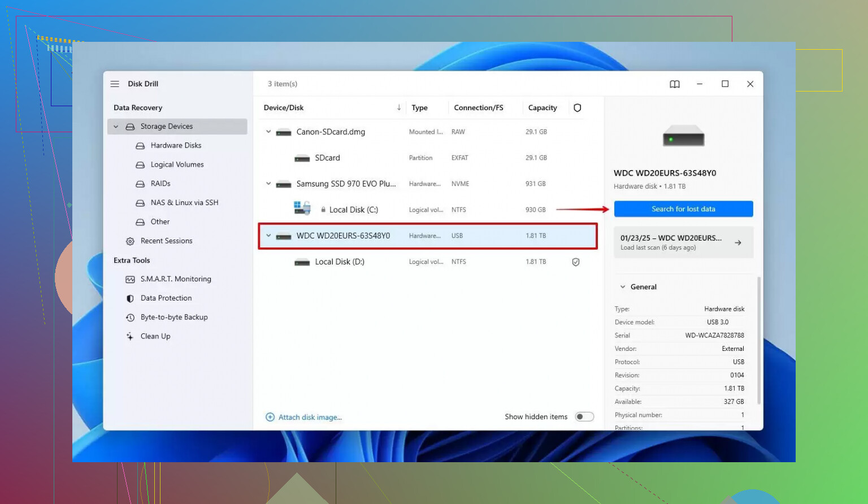Image resolution: width=868 pixels, height=504 pixels.
Task: Click the protection checkmark next to Local Disk (D:)
Action: pos(576,262)
